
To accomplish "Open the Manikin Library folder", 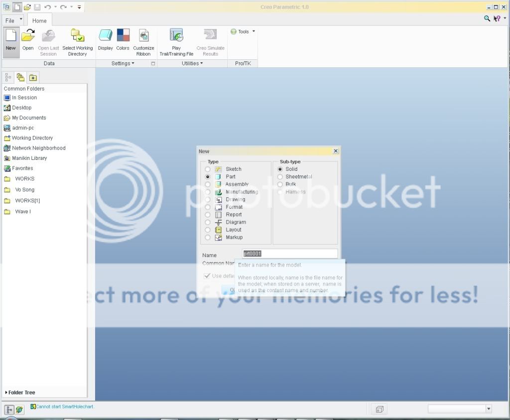I will coord(25,158).
